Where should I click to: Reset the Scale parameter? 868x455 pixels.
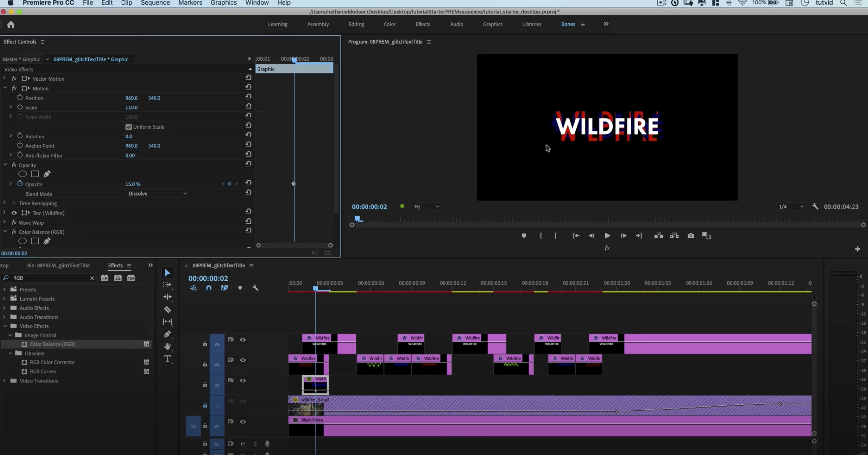click(248, 106)
